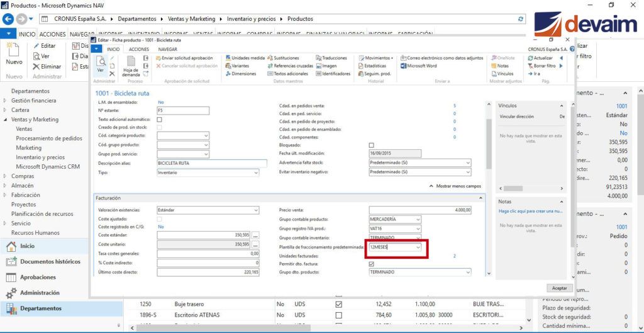Open Variantes in the ribbon
Viewport: 644px width, 333px height.
tap(237, 65)
